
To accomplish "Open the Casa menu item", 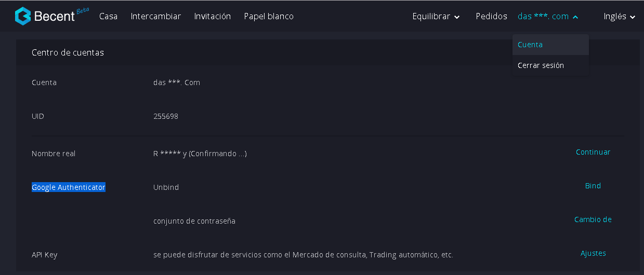I will coord(108,16).
